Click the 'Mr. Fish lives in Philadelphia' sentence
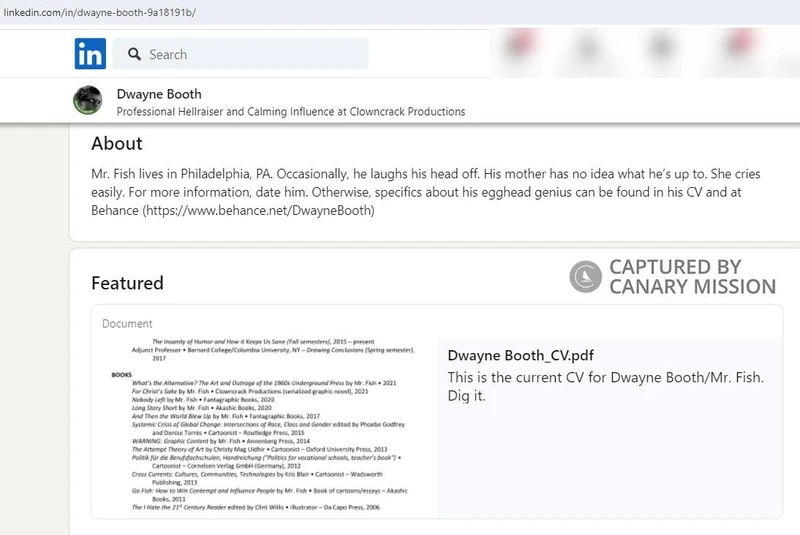 pos(182,174)
